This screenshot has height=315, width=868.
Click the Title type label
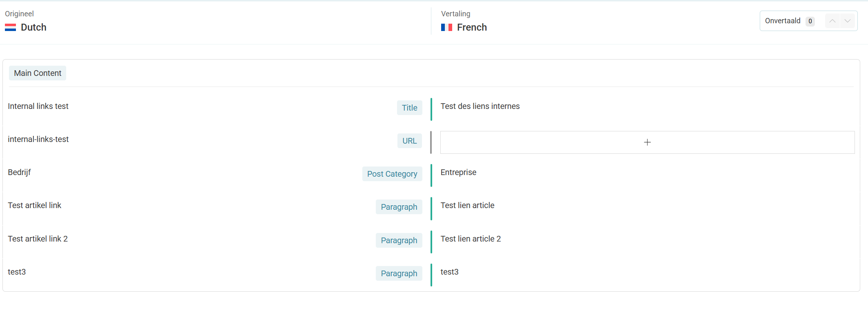(409, 108)
